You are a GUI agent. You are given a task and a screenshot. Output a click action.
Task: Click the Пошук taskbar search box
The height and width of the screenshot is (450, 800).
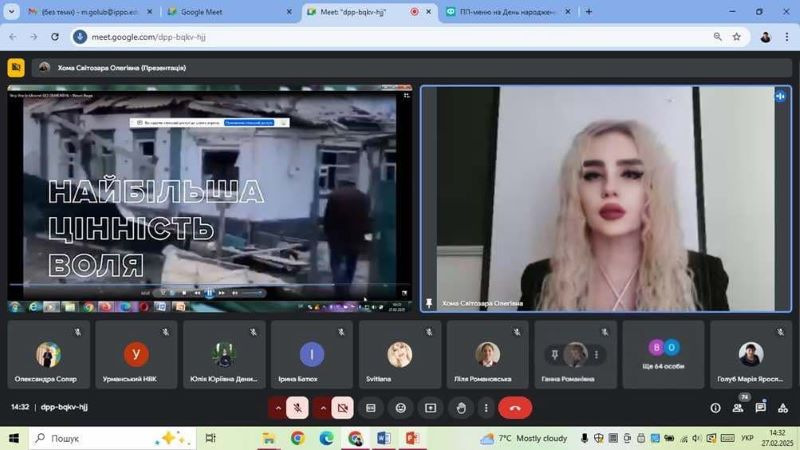point(112,438)
